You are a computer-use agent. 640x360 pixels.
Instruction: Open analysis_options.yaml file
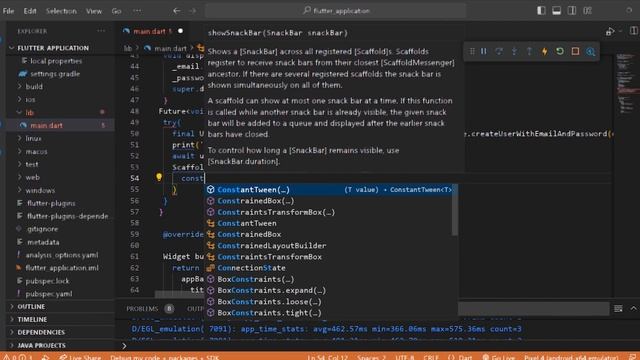click(x=62, y=255)
